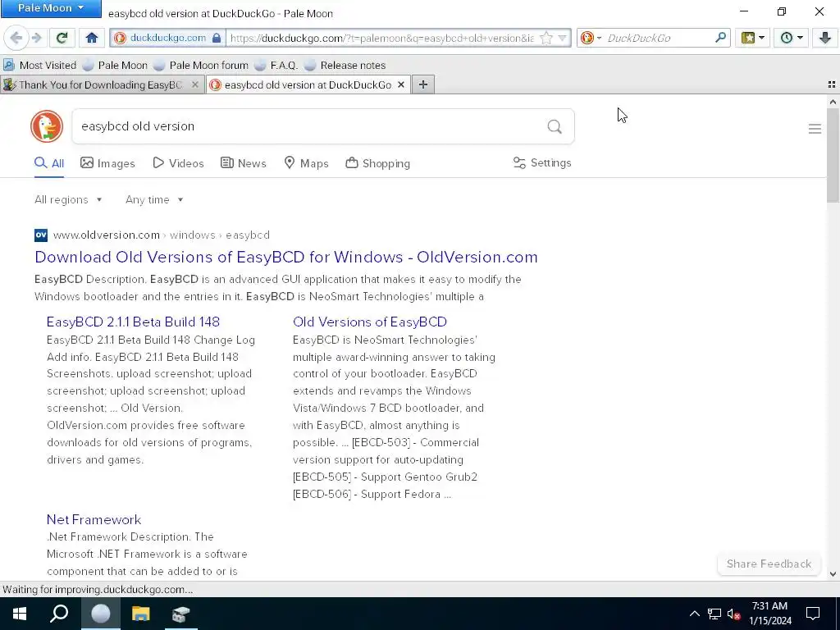Open a new tab with the plus button

(423, 84)
